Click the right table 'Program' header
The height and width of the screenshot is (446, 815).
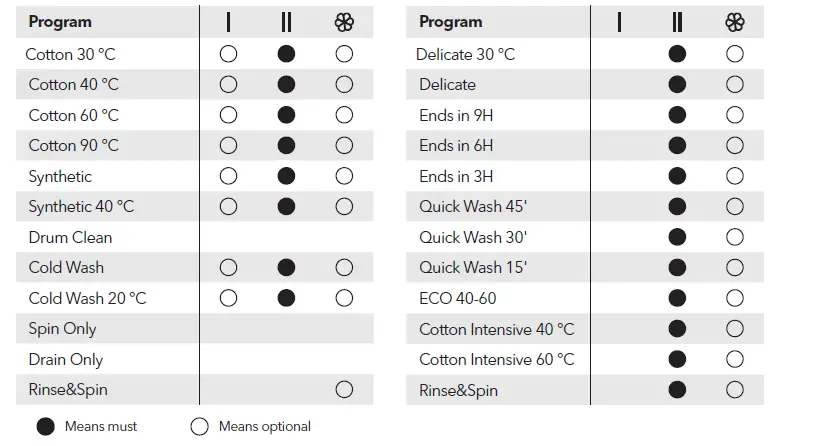(450, 22)
